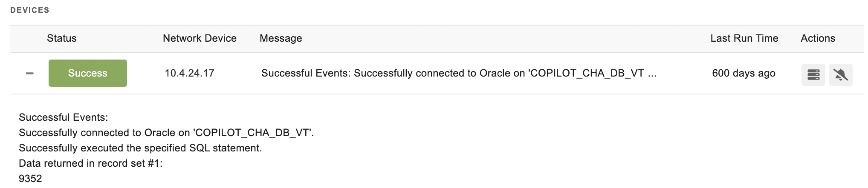The image size is (868, 188).
Task: Click the truncated Successful Events message
Action: coord(459,73)
